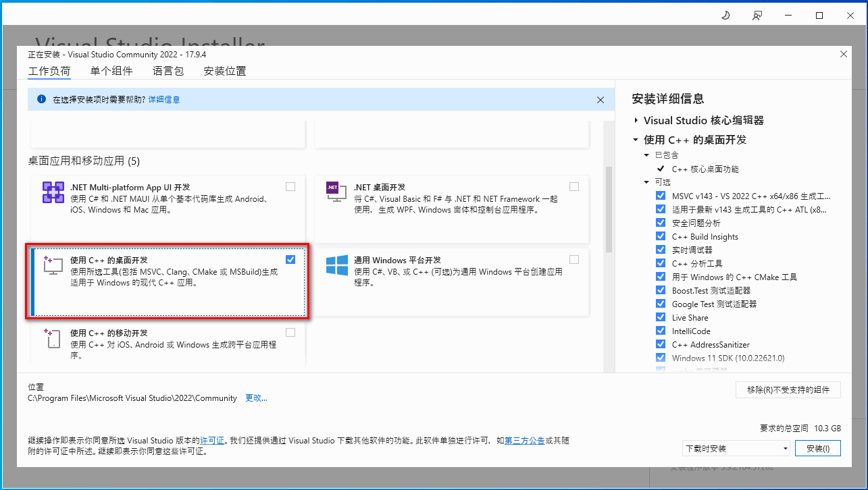Click the 安装(I) button
The width and height of the screenshot is (868, 490).
pos(817,447)
